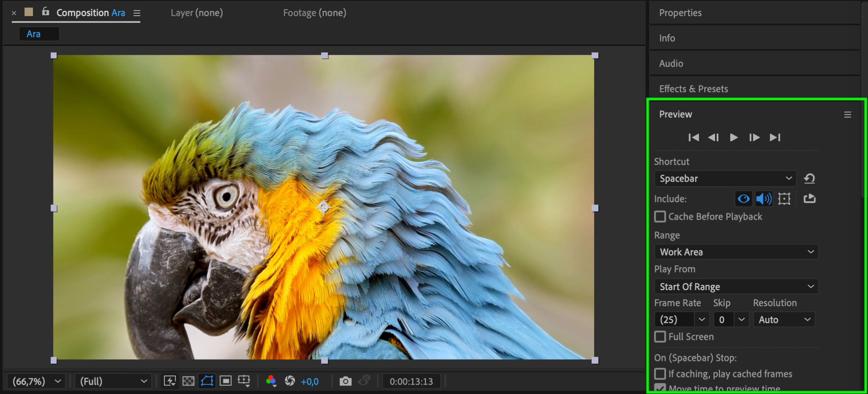Viewport: 868px width, 394px height.
Task: Expand the magnification ratio dropdown
Action: [x=36, y=381]
